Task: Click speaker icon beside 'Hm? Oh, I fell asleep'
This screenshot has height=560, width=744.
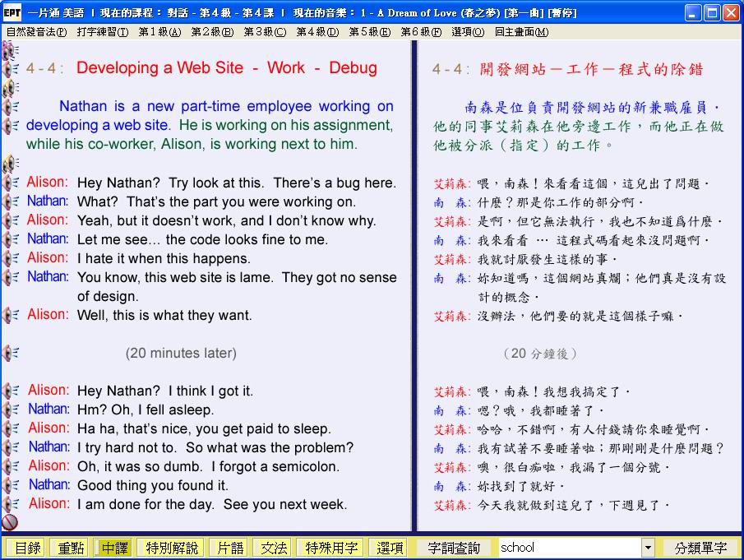Action: [x=11, y=410]
